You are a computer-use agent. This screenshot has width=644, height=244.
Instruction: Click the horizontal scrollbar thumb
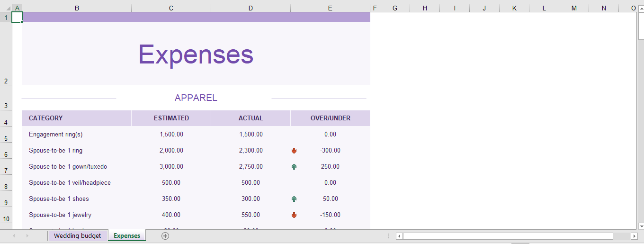pyautogui.click(x=507, y=236)
